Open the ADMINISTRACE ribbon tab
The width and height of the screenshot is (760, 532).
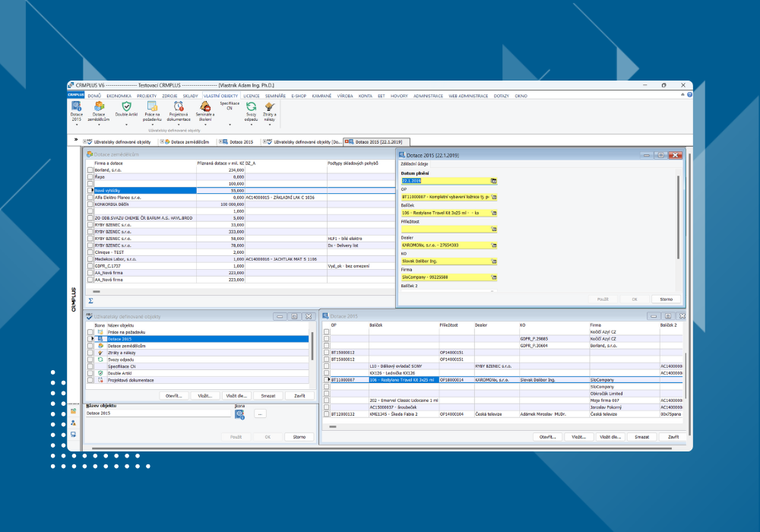point(428,96)
